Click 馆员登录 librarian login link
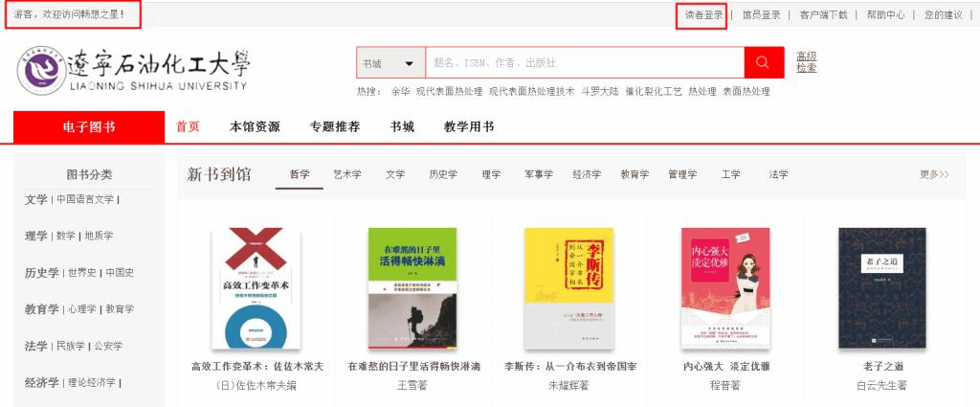980x407 pixels. pyautogui.click(x=761, y=15)
